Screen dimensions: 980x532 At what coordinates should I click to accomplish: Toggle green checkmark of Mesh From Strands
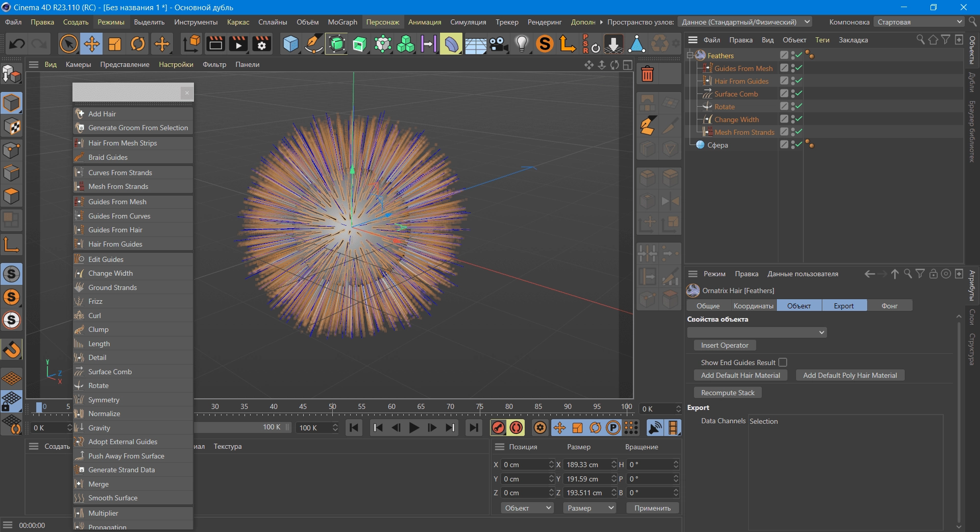pos(799,132)
